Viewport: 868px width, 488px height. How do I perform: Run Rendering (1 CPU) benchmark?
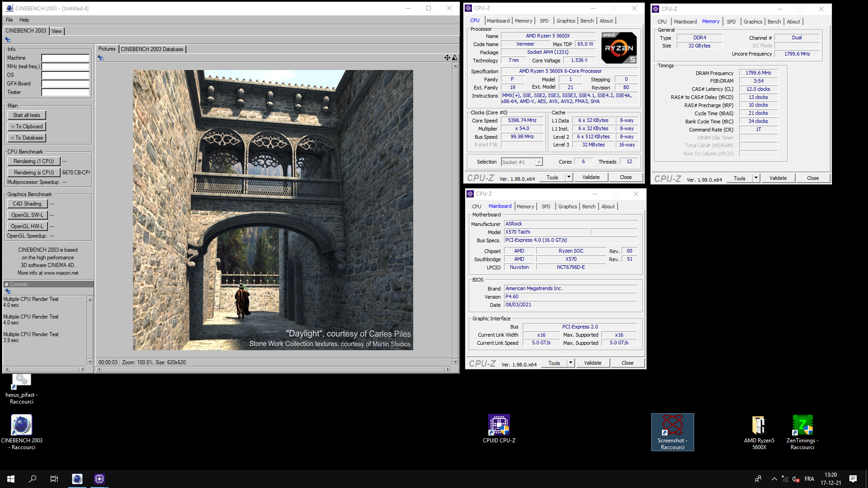(33, 161)
